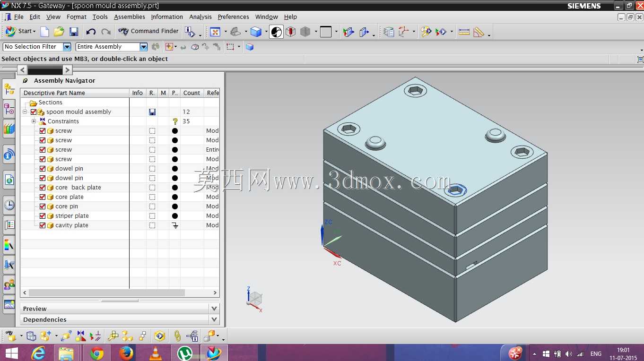The image size is (644, 361).
Task: Undo the last action
Action: pyautogui.click(x=91, y=32)
